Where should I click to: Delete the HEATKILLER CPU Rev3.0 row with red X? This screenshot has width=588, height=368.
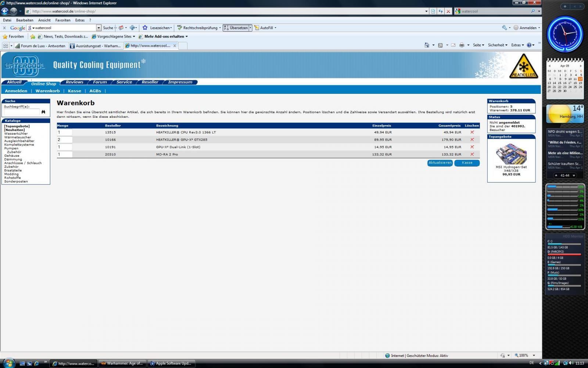[472, 132]
